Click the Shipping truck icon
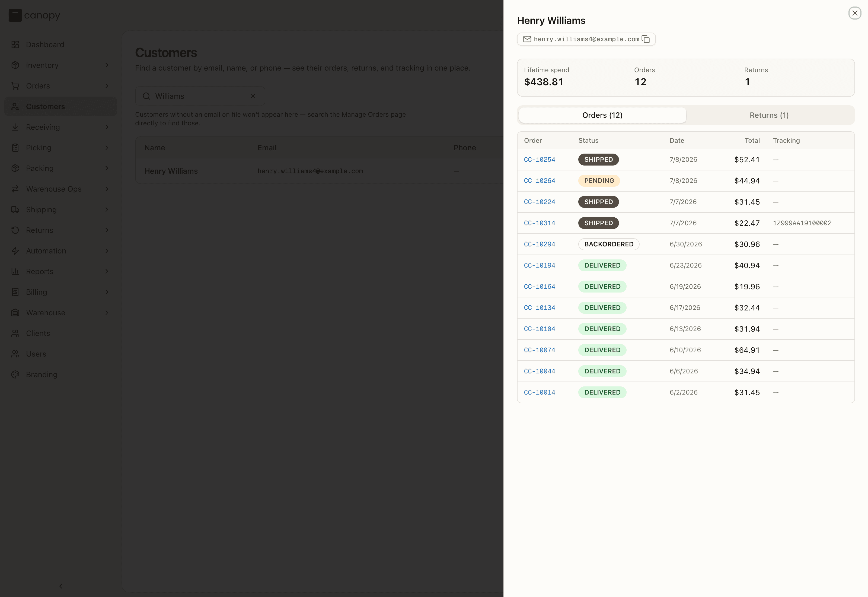Viewport: 868px width, 597px height. pos(15,209)
